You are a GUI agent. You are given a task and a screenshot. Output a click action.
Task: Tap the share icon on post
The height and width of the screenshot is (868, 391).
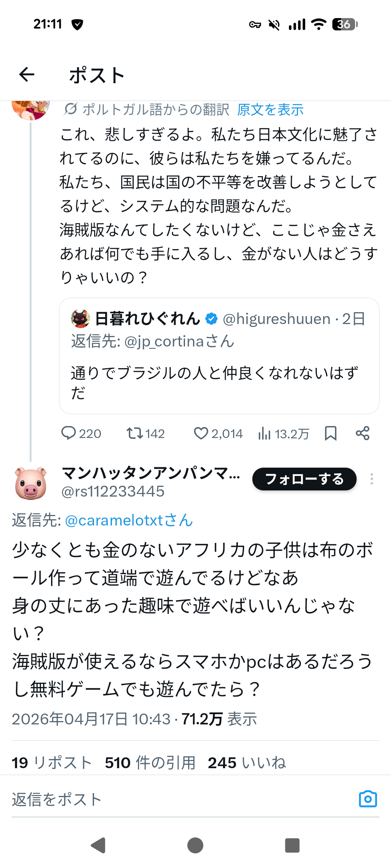pos(362,433)
